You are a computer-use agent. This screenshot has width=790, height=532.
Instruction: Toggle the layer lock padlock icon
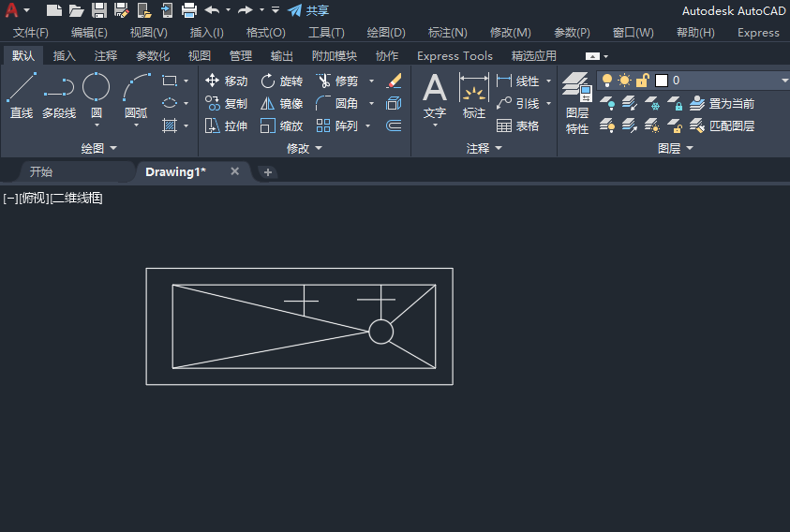642,81
